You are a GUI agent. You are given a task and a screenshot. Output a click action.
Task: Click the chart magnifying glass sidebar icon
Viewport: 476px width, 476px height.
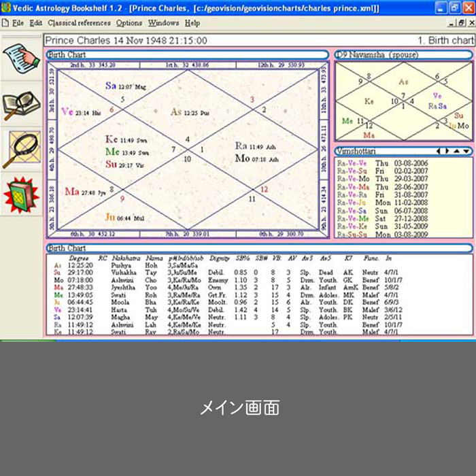[22, 150]
